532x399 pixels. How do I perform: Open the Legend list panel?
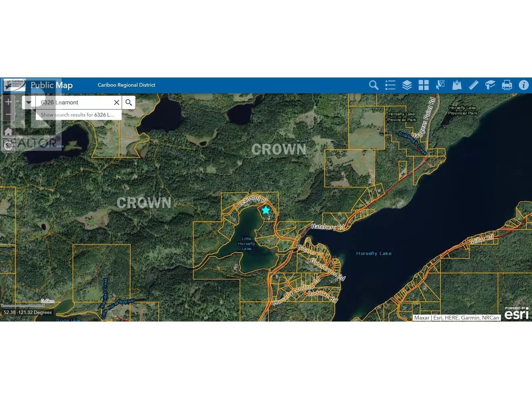click(390, 85)
